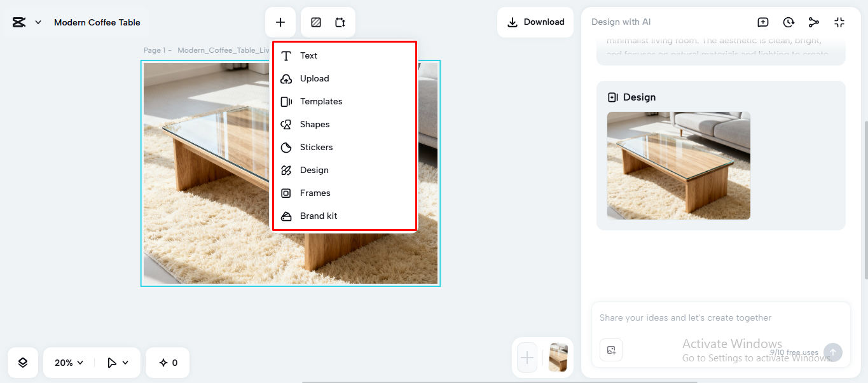Click the resize canvas icon in top toolbar
Image resolution: width=868 pixels, height=383 pixels.
[340, 22]
